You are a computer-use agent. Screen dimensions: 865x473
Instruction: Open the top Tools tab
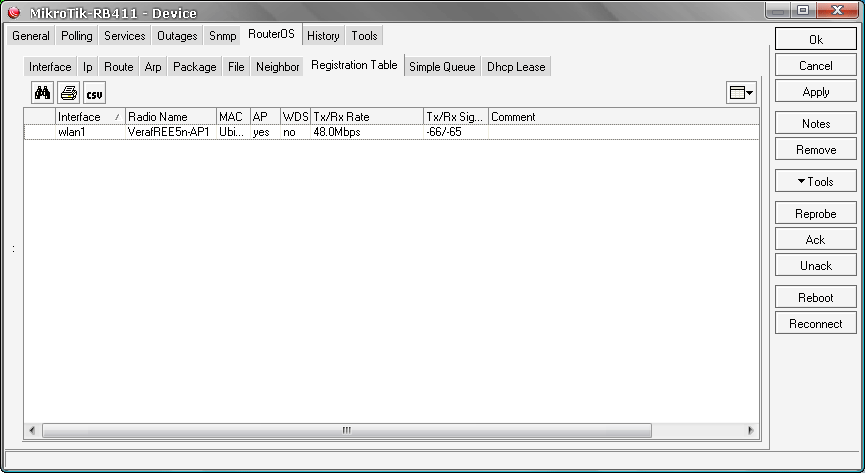(365, 36)
